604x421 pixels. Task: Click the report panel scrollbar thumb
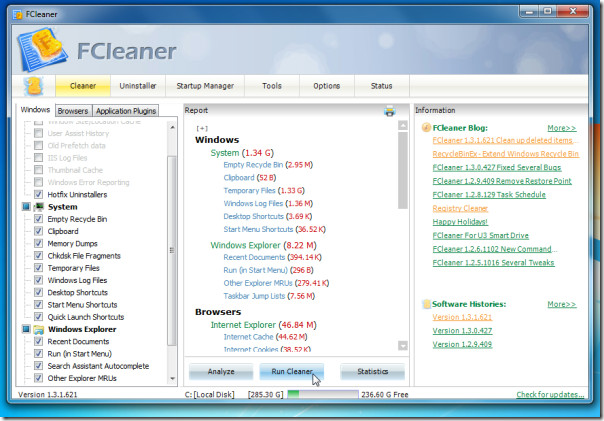coord(403,170)
